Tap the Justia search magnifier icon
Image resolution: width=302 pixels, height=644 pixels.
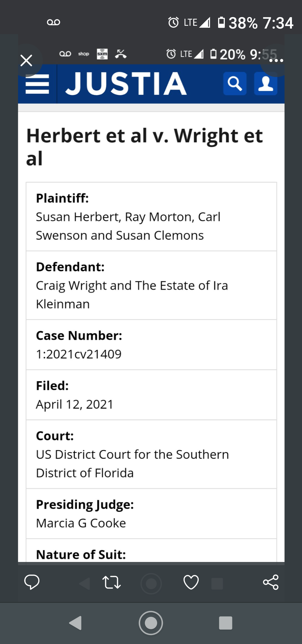tap(235, 84)
